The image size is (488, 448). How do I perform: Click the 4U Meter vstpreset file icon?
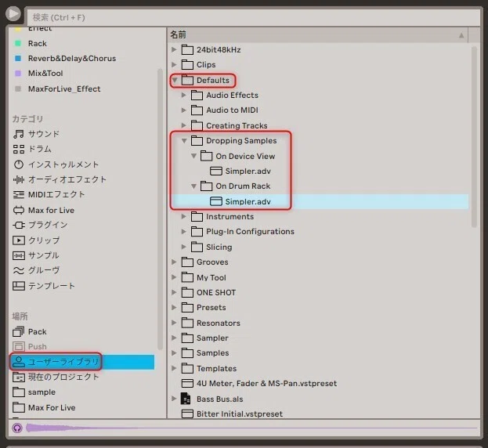(187, 383)
